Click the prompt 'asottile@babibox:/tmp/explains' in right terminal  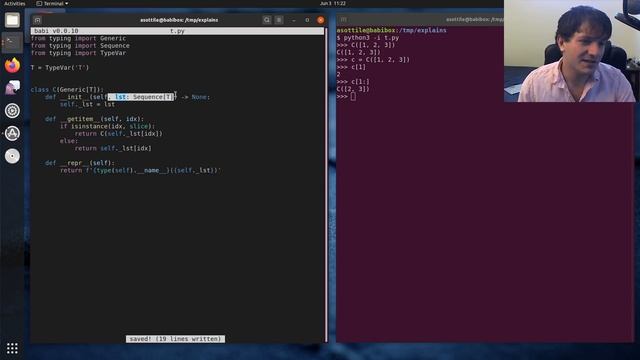pyautogui.click(x=391, y=30)
